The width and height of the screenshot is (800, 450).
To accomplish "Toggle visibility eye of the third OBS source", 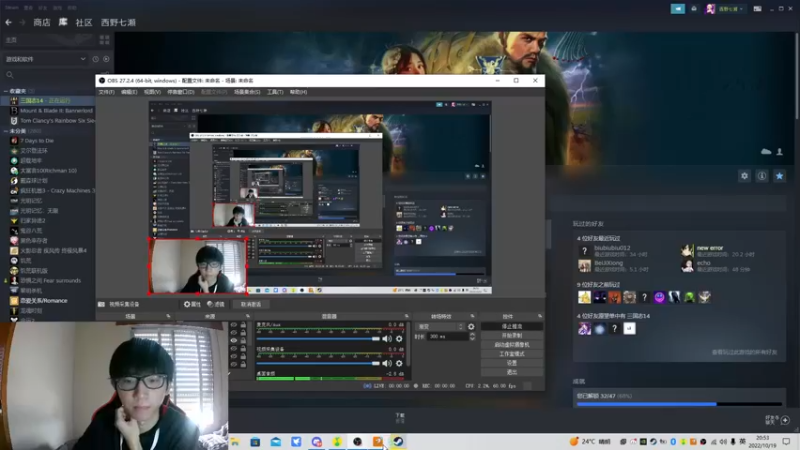I will (x=234, y=340).
